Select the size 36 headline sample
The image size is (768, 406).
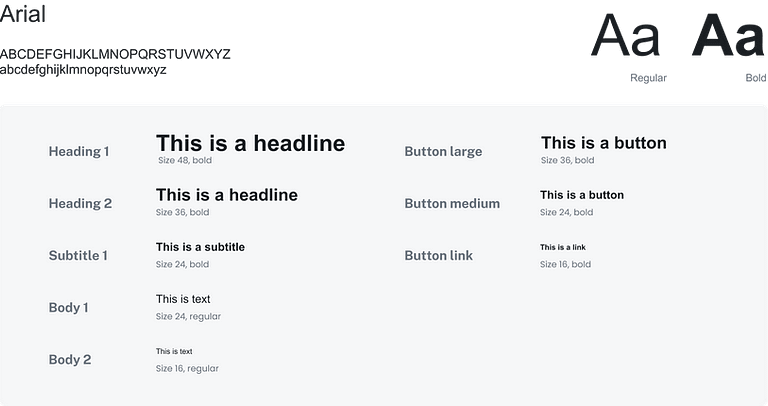click(226, 195)
